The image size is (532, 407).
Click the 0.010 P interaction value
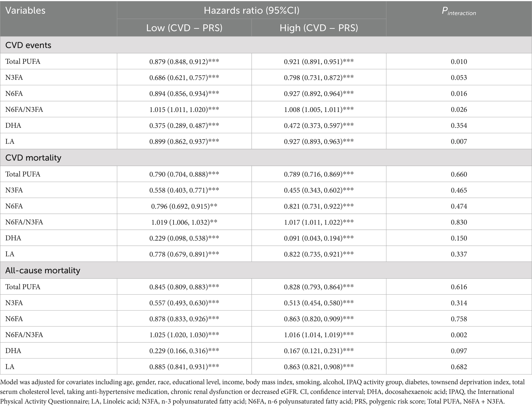tap(459, 62)
